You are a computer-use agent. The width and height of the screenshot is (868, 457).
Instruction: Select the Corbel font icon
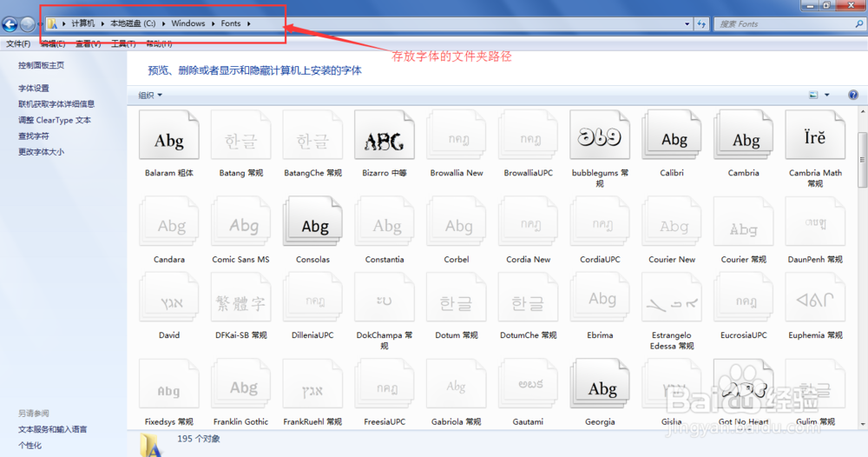tap(457, 222)
